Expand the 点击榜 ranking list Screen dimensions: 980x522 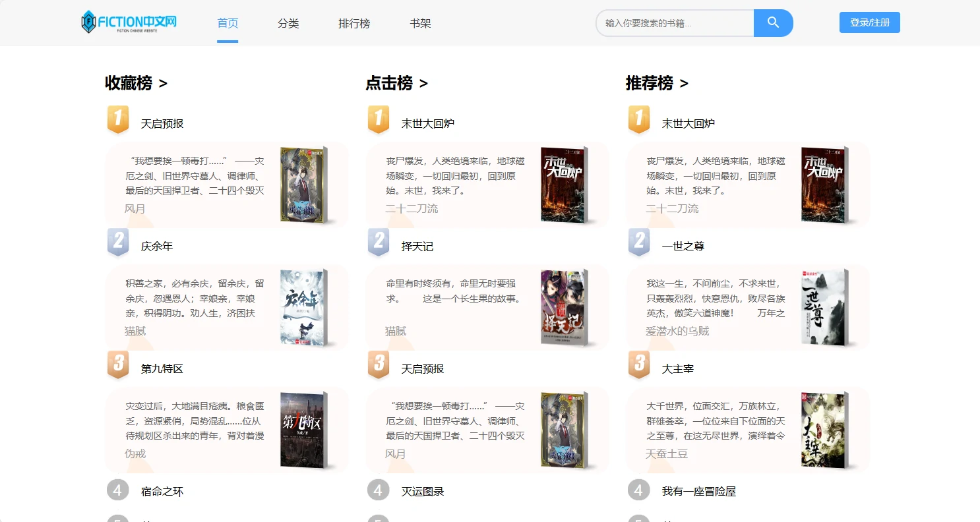click(396, 83)
